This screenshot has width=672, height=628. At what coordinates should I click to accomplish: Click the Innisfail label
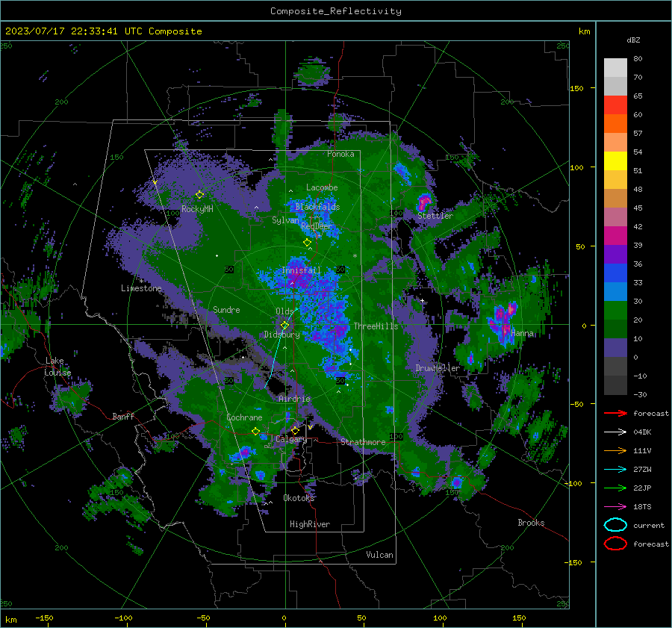(x=301, y=270)
